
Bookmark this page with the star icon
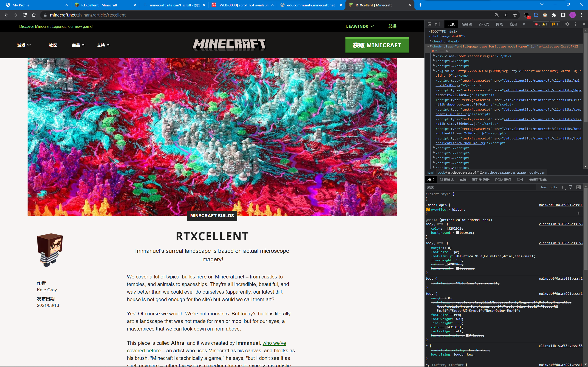pos(515,15)
